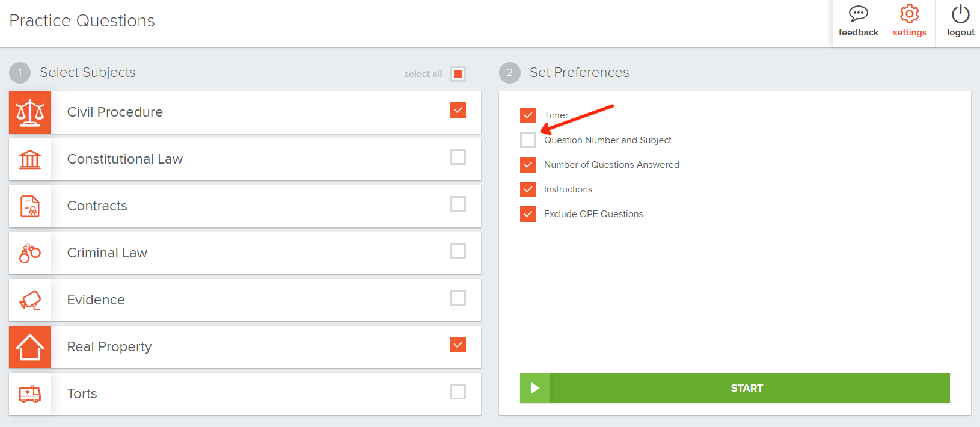Image resolution: width=980 pixels, height=427 pixels.
Task: Disable the Timer preference checkbox
Action: point(528,115)
